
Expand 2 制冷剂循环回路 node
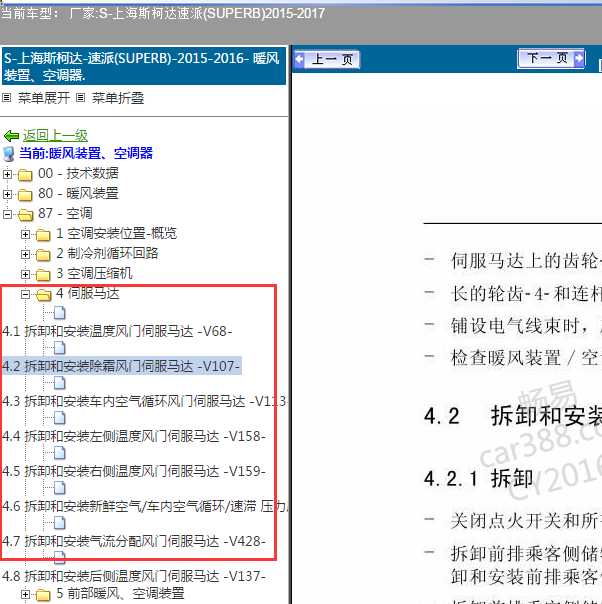coord(25,254)
